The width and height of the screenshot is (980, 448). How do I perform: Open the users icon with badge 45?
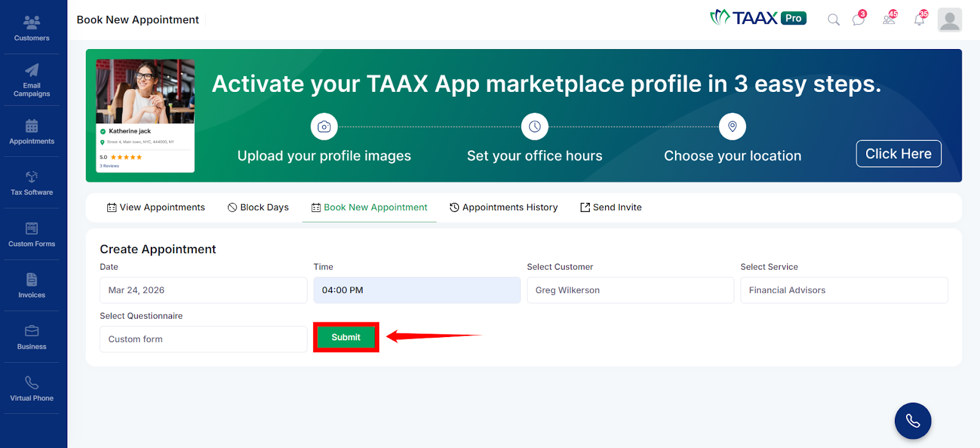889,18
